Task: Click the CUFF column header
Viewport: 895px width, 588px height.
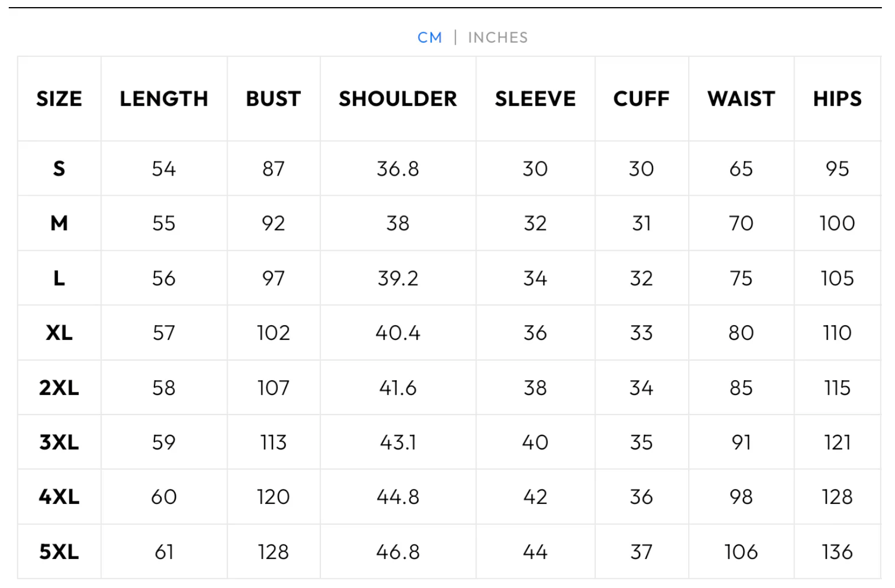Action: coord(641,99)
